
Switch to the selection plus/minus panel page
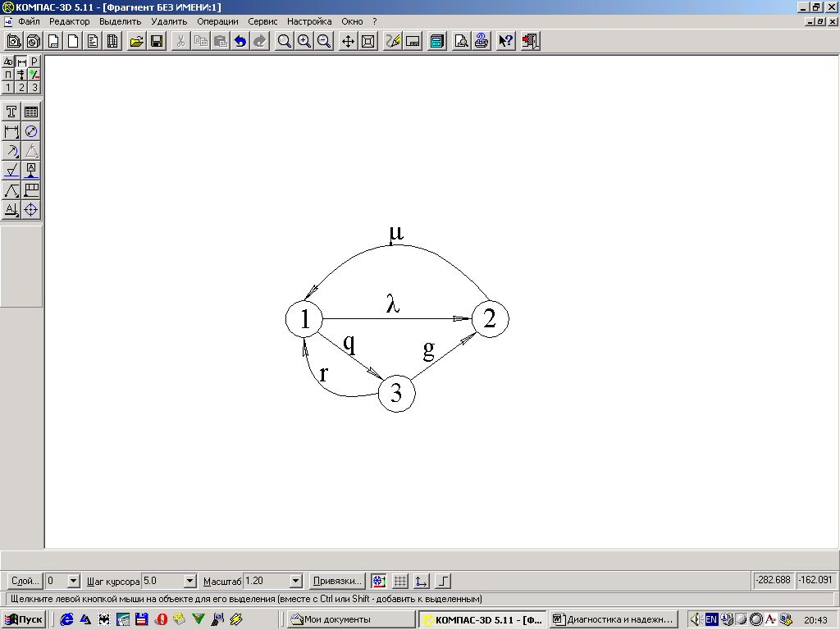(x=34, y=75)
